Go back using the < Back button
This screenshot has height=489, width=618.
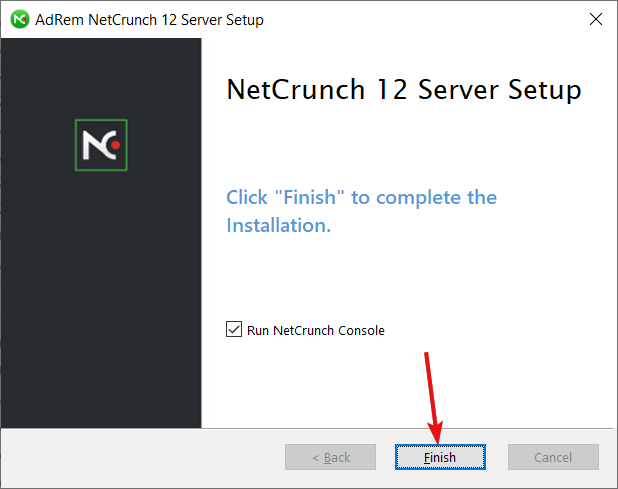pyautogui.click(x=330, y=457)
